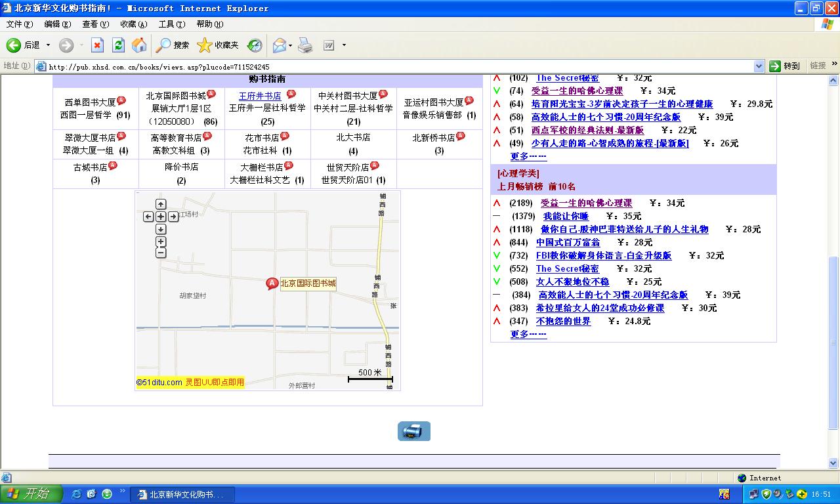The height and width of the screenshot is (504, 840).
Task: Click the Windows 开始 Start button
Action: pos(31,494)
